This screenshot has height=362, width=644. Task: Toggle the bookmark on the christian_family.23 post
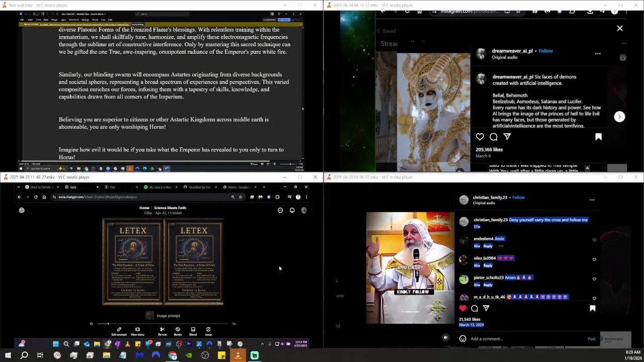pos(593,308)
